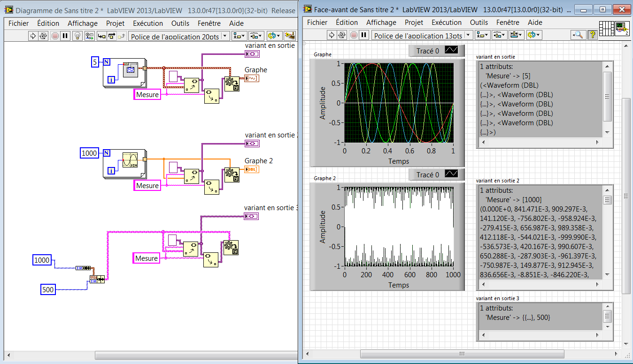Open the Affichage menu in the Face-avant window

point(381,22)
